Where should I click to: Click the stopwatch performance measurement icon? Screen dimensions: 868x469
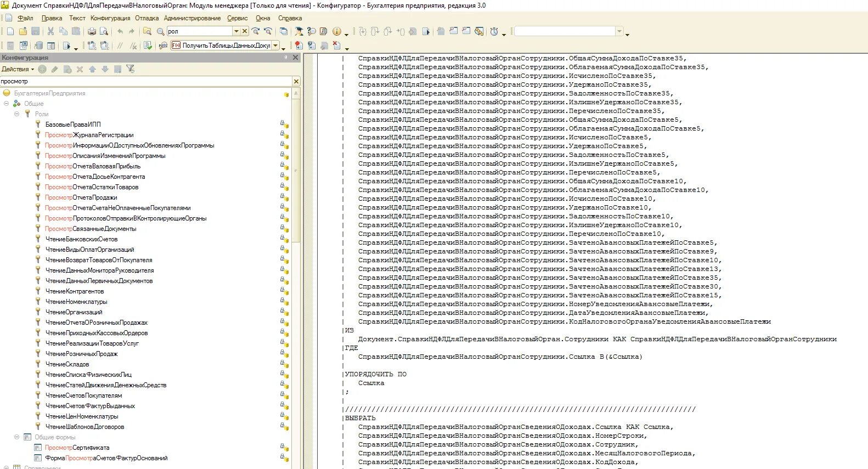coord(494,31)
